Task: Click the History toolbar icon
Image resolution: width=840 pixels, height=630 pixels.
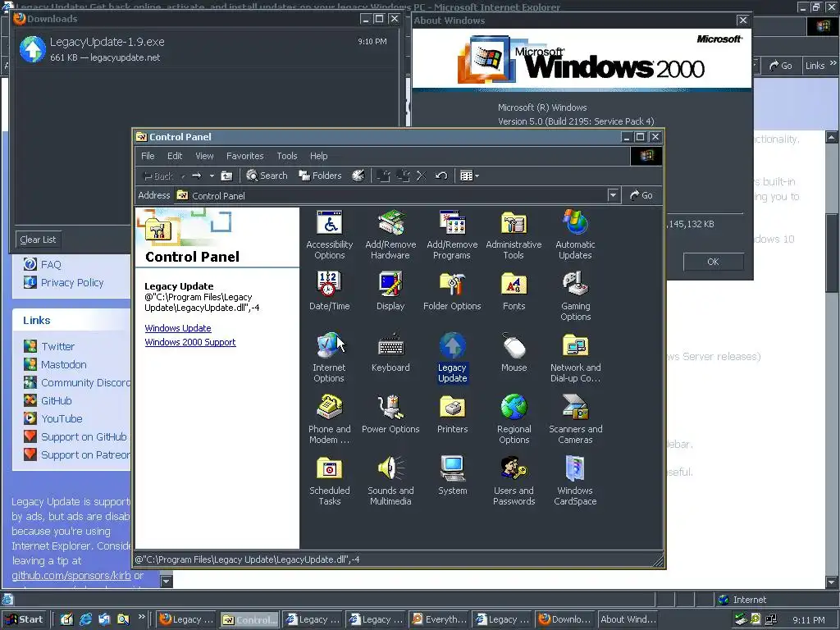Action: [x=358, y=176]
